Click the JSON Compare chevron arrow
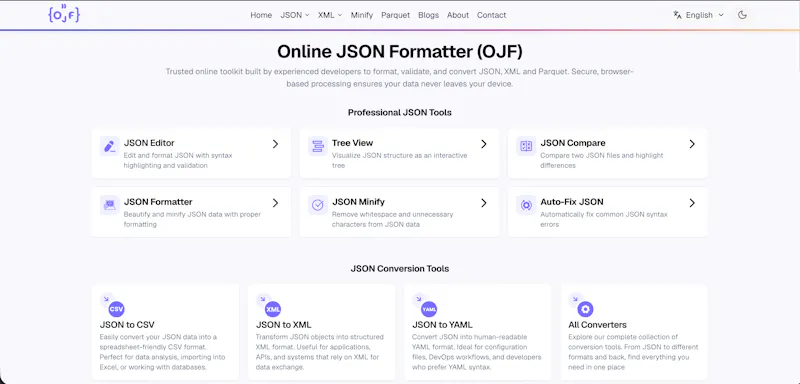 point(692,144)
